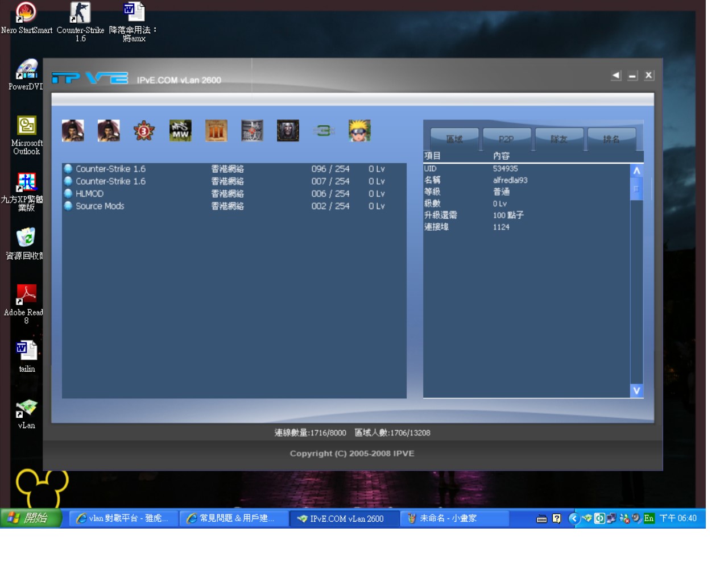Switch to the vlan 對戰平台 browser taskbar window

pos(123,518)
